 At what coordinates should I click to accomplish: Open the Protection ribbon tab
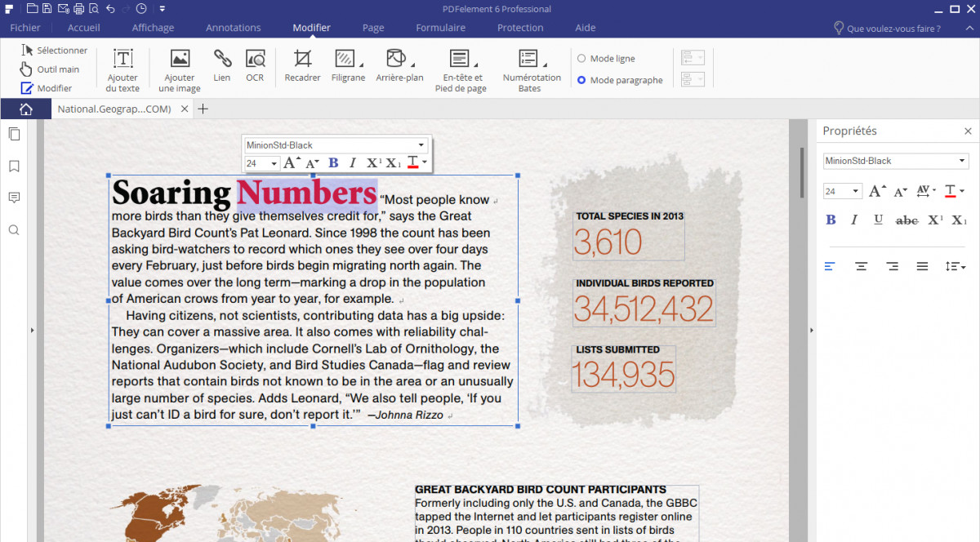519,28
